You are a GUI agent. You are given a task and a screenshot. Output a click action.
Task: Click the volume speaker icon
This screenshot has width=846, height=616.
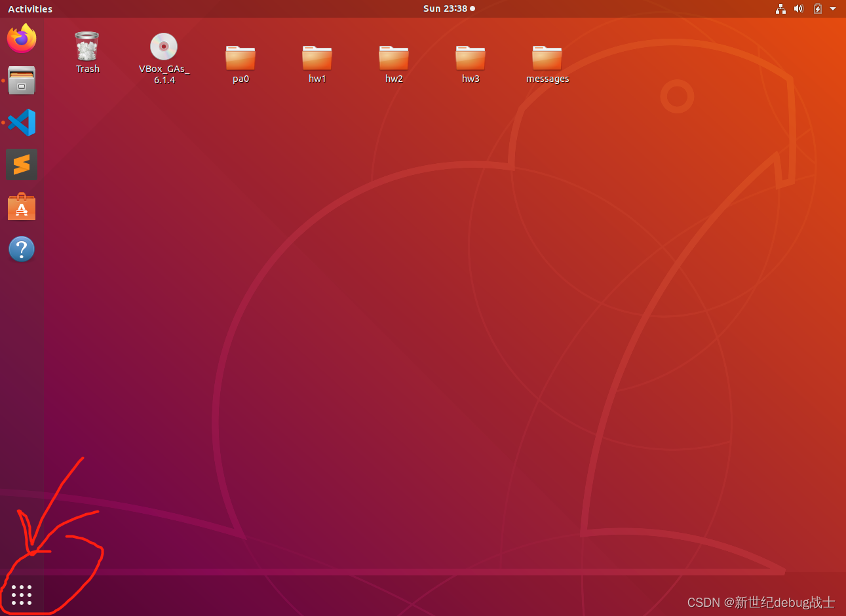tap(798, 9)
